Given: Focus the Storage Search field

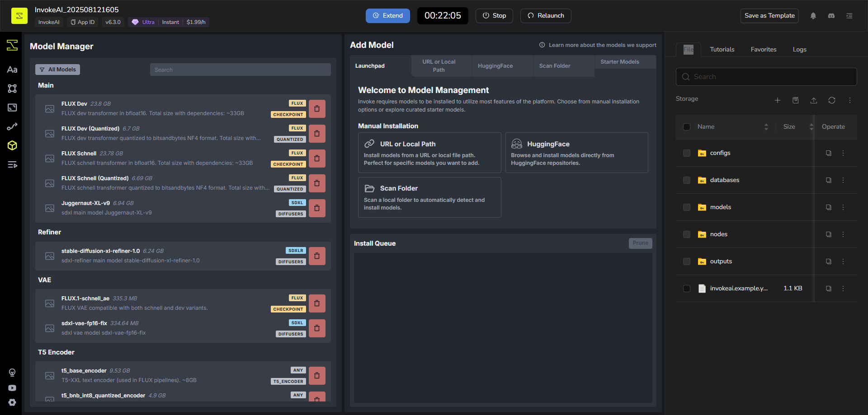Looking at the screenshot, I should pos(766,77).
